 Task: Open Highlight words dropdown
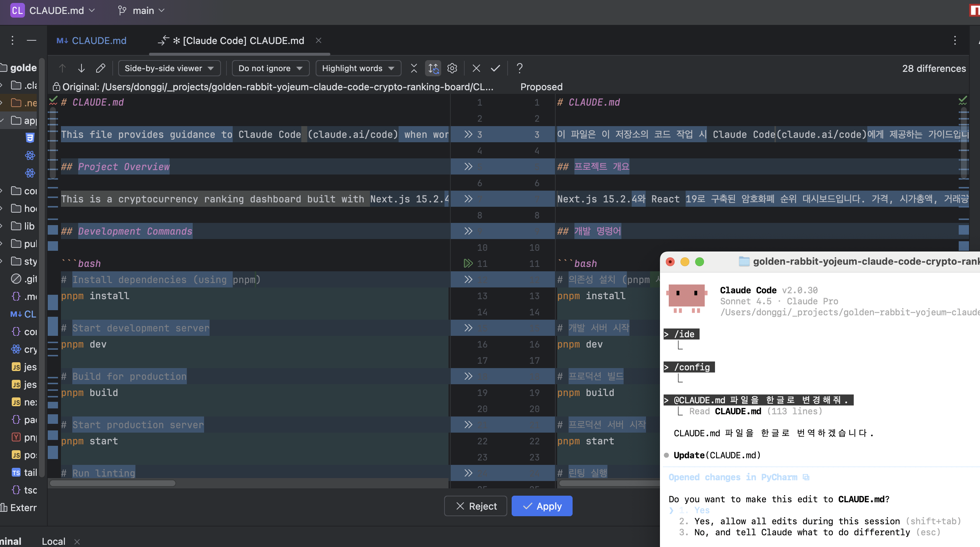point(357,69)
